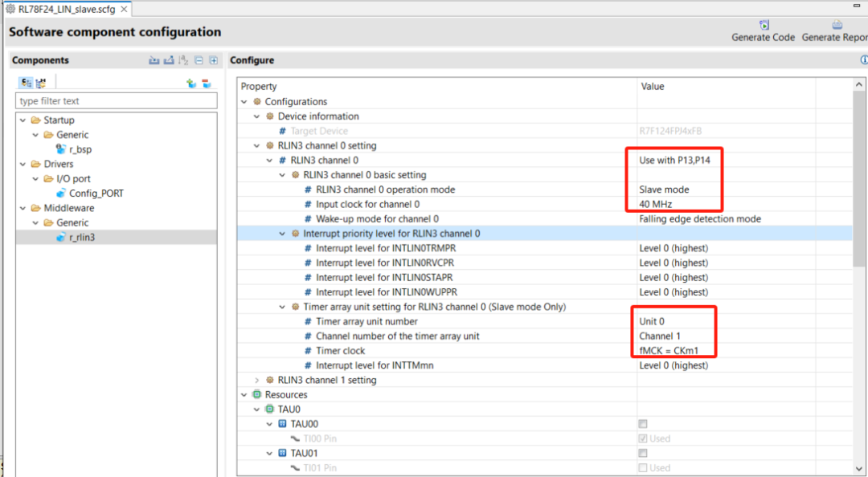Open the Unit 0 timer array value
This screenshot has width=868, height=477.
(652, 321)
